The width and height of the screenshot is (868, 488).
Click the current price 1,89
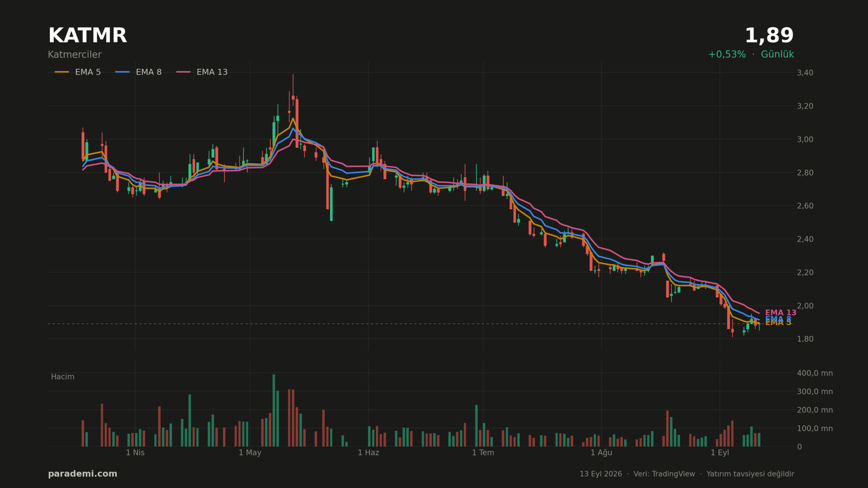(x=769, y=36)
